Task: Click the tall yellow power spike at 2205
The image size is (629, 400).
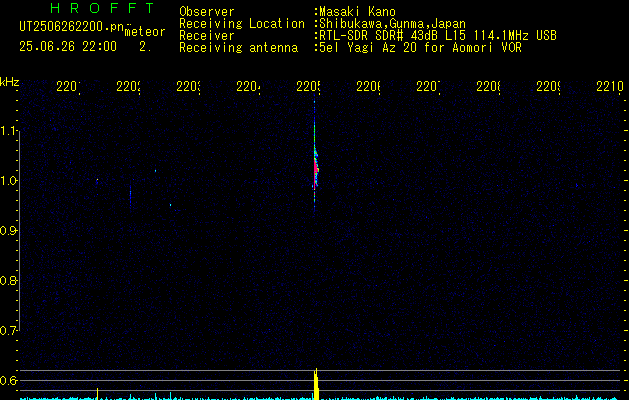Action: point(316,384)
